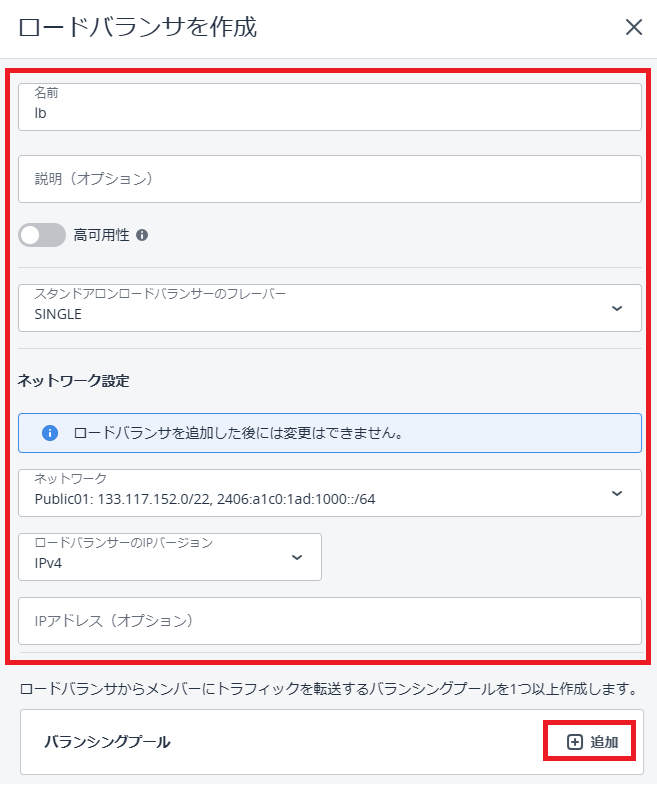Click the ロードバランサを作成 dialog title
Screen dimensions: 657x785
coord(138,27)
